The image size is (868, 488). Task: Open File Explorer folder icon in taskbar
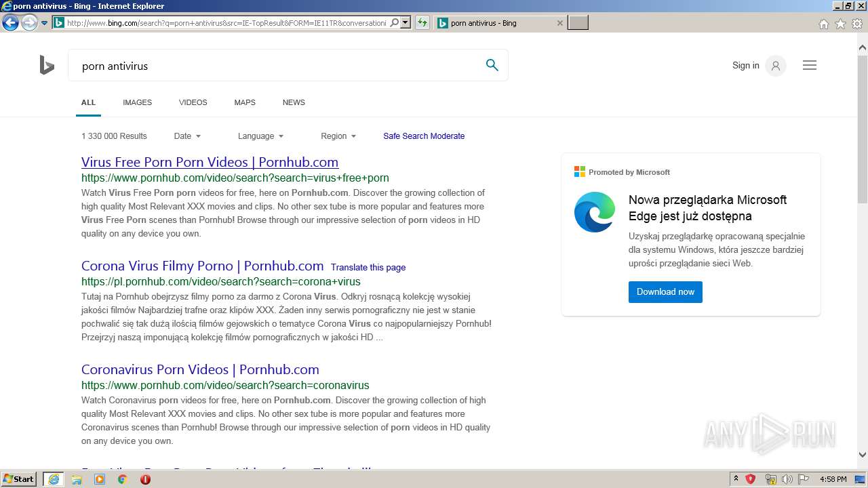(77, 479)
